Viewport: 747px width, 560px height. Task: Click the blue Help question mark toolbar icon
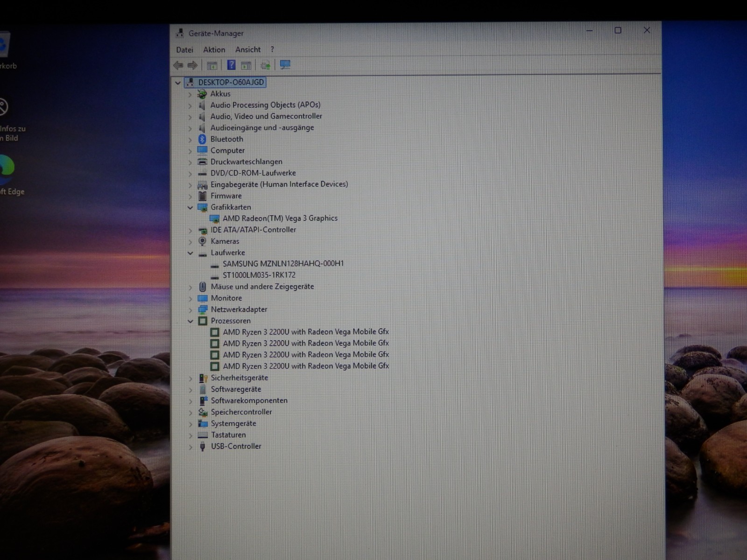click(231, 65)
